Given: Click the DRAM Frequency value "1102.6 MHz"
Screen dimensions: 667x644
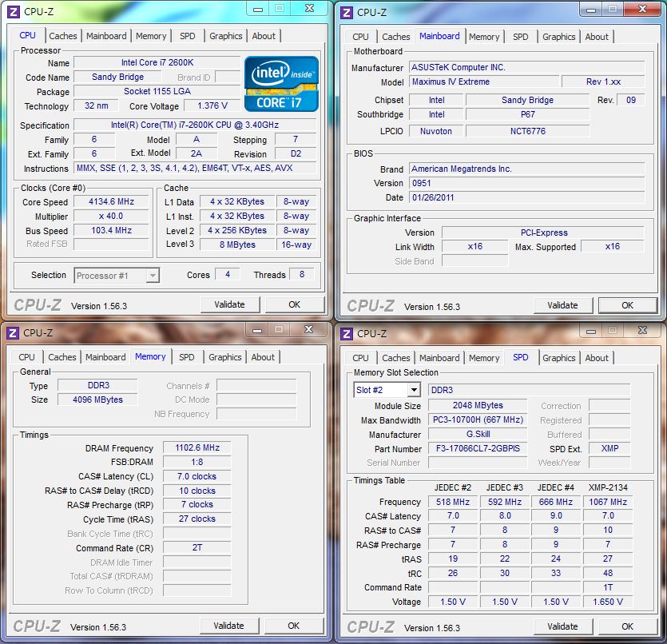Looking at the screenshot, I should pos(197,447).
